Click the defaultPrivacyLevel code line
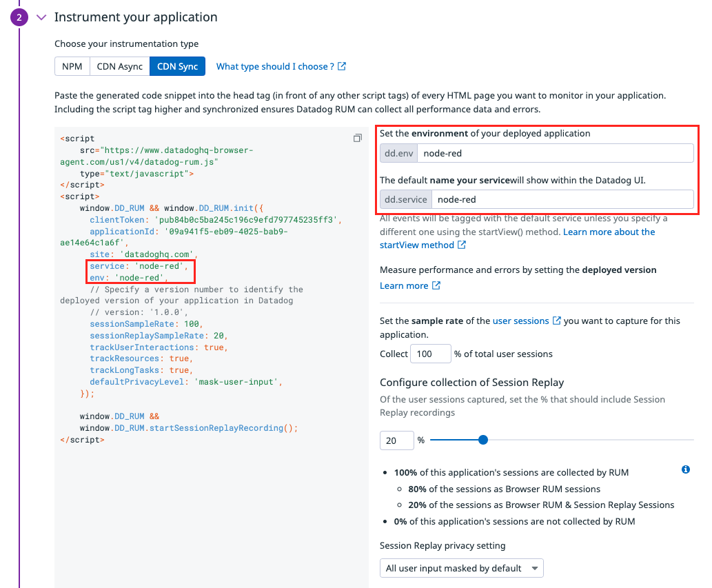This screenshot has width=712, height=588. 185,382
